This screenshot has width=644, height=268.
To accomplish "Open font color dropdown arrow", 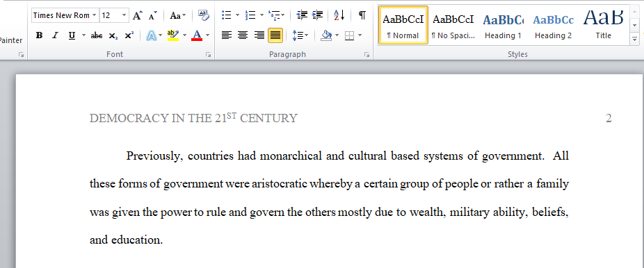I will point(208,35).
